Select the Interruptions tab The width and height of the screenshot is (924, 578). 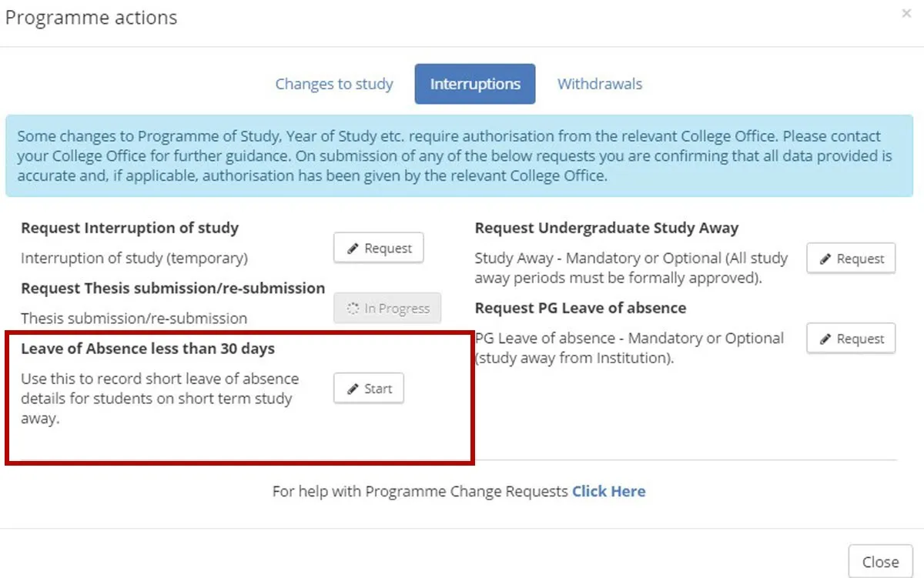(x=475, y=84)
